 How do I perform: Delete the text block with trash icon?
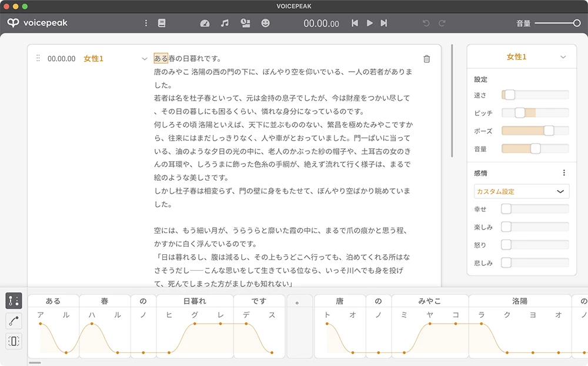427,59
